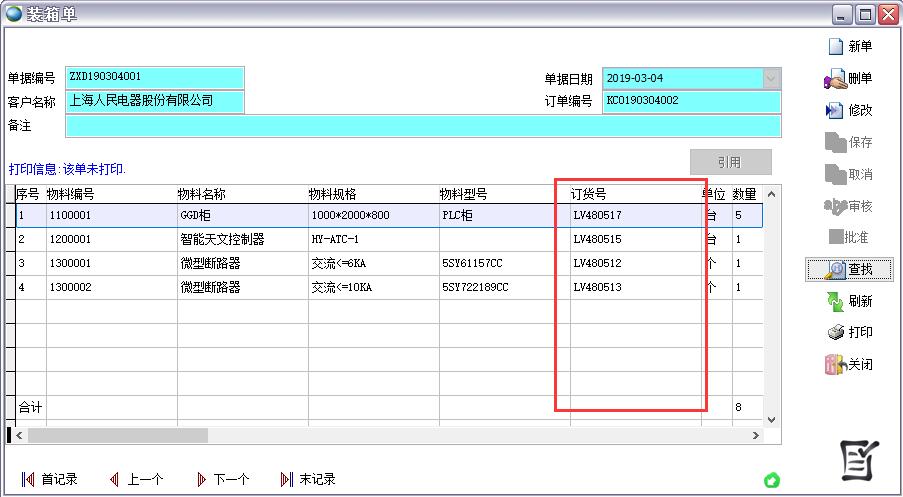Image resolution: width=903 pixels, height=497 pixels.
Task: Click the 关闭 (close) door icon
Action: coord(834,365)
